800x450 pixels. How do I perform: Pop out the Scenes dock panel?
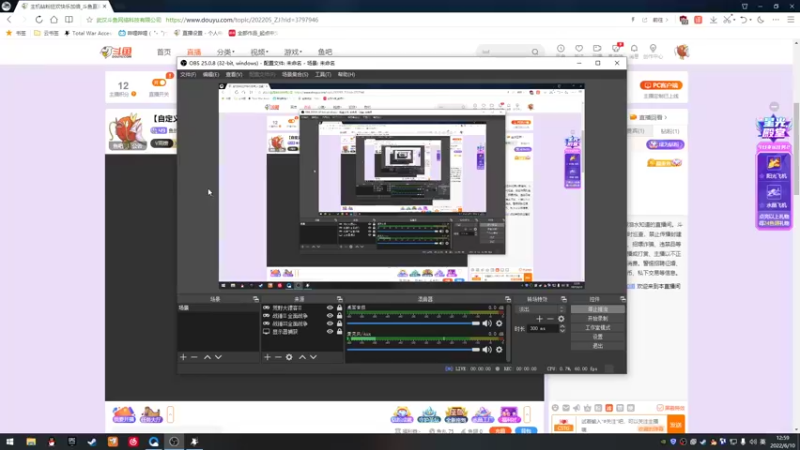[x=256, y=299]
